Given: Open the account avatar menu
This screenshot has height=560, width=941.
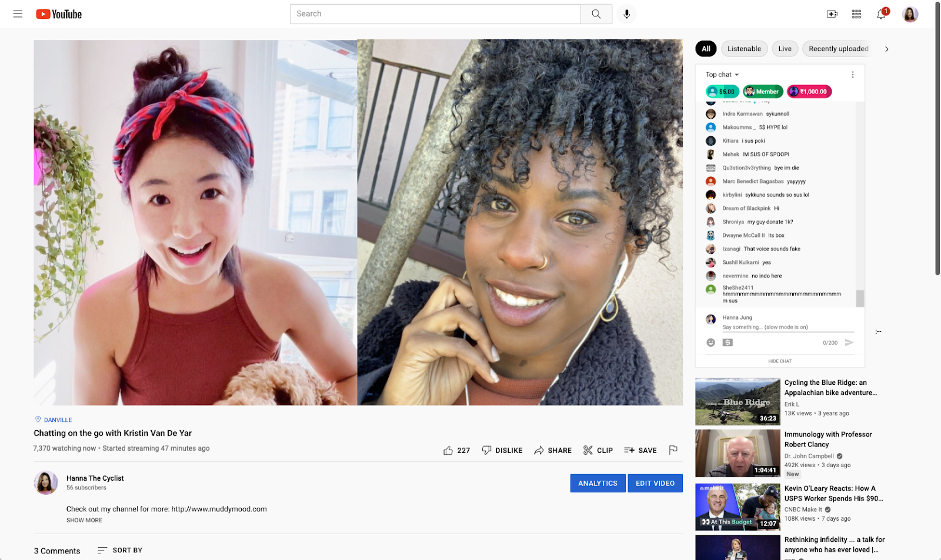Looking at the screenshot, I should pos(910,14).
